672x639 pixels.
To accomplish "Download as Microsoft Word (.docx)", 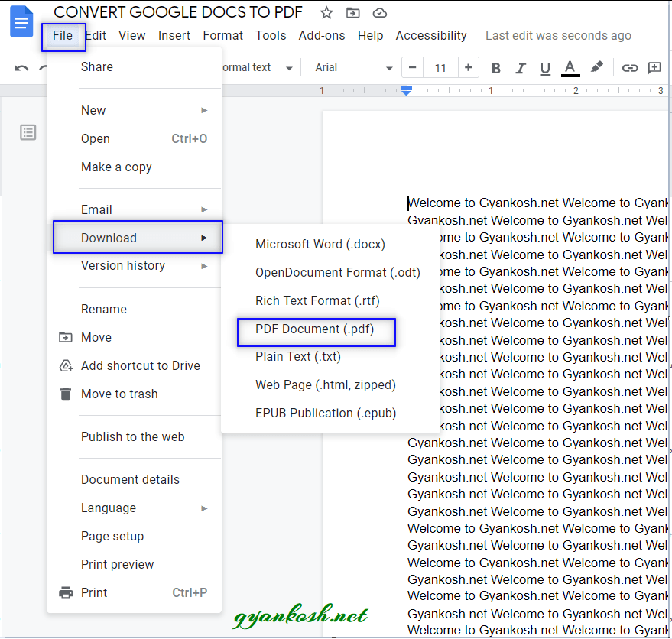I will coord(330,245).
